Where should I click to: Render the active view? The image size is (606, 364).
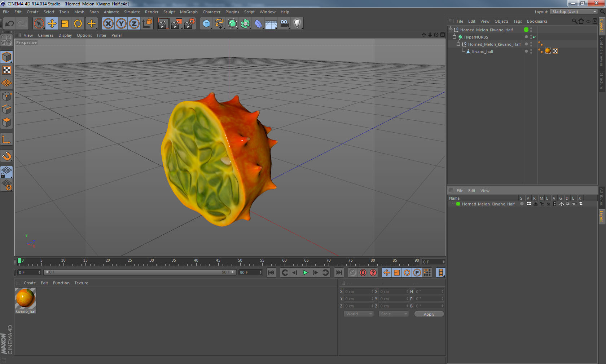click(x=163, y=24)
